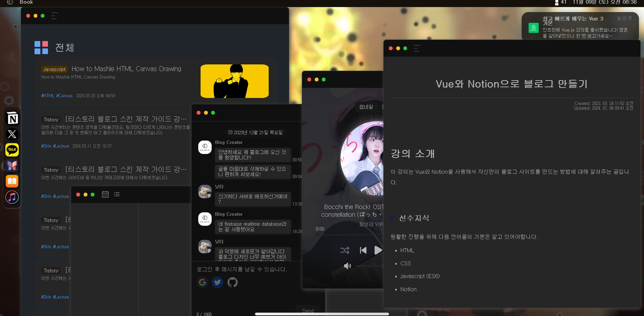The width and height of the screenshot is (644, 316).
Task: Click Blog Creator avatar above welcome message
Action: (x=205, y=147)
